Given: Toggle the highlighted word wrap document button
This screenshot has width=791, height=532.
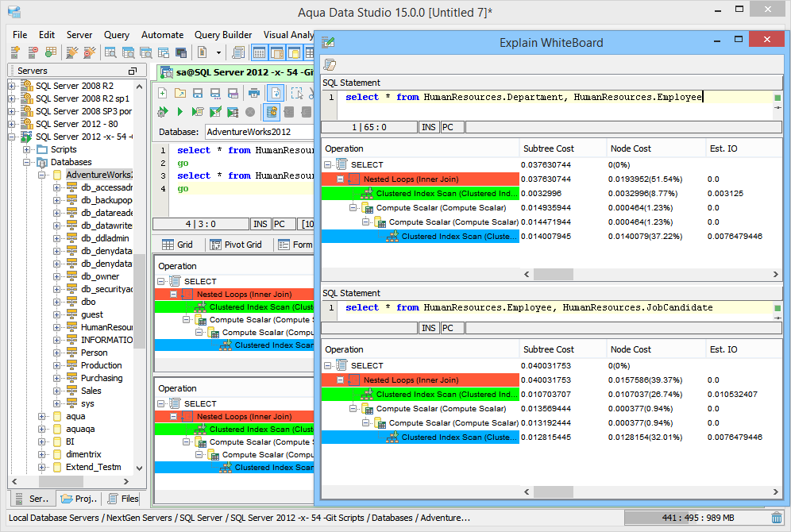Looking at the screenshot, I should (x=276, y=93).
